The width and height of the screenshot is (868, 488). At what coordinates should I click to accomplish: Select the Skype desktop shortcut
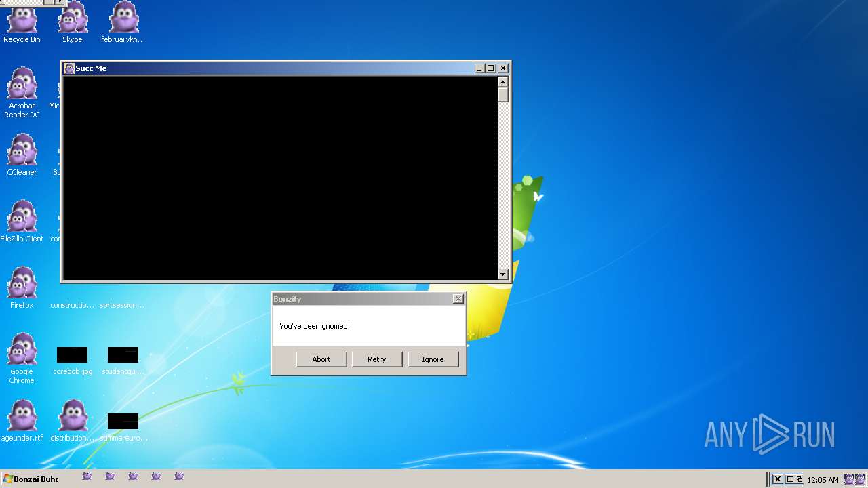pos(73,23)
